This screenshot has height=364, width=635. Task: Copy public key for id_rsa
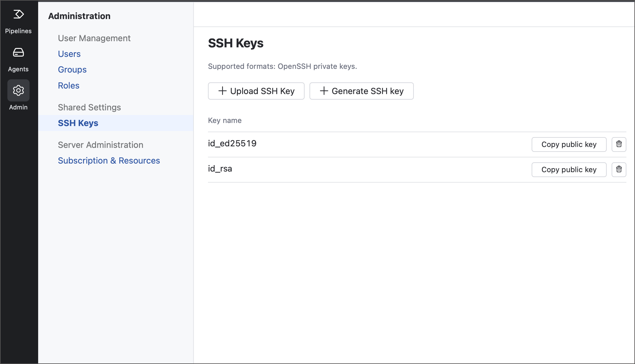point(569,169)
